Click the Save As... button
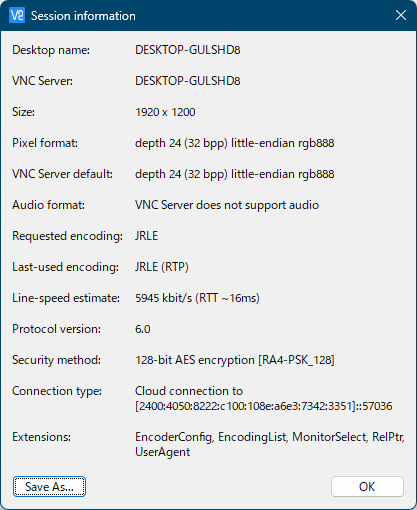 point(49,486)
